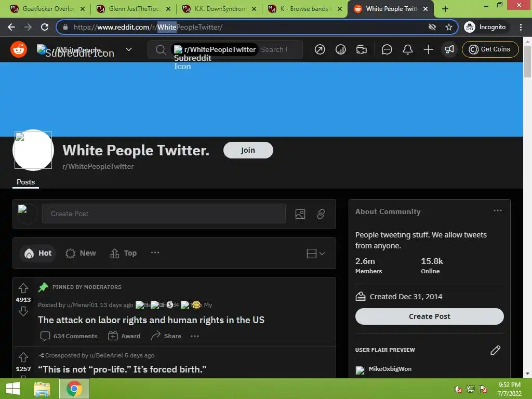Click the Chrome taskbar icon

point(74,389)
